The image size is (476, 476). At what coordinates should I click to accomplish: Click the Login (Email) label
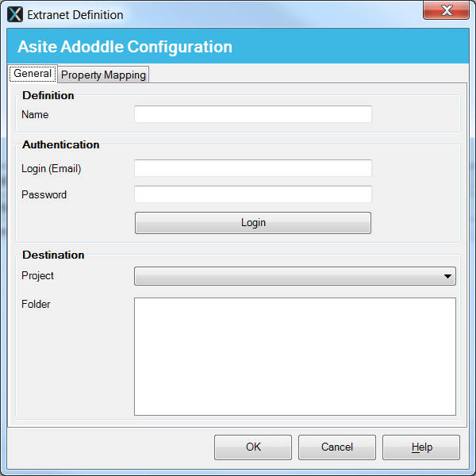tap(52, 168)
